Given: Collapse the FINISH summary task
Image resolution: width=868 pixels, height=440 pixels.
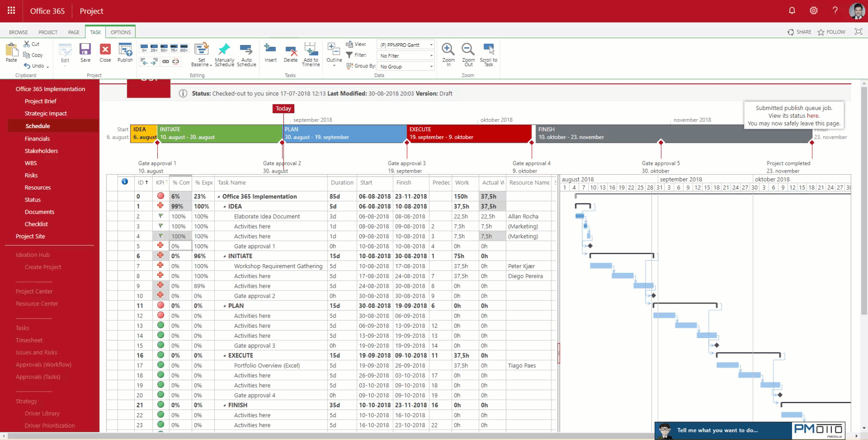Looking at the screenshot, I should (x=225, y=405).
